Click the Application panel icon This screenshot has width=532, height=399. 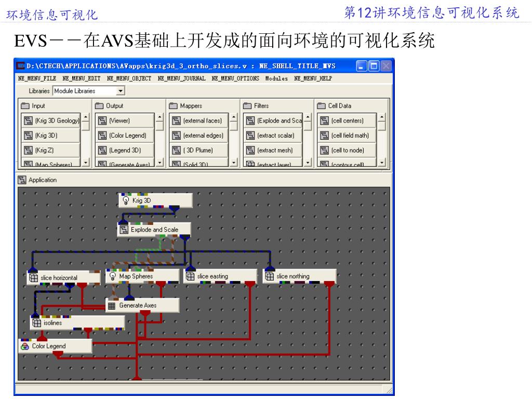22,180
